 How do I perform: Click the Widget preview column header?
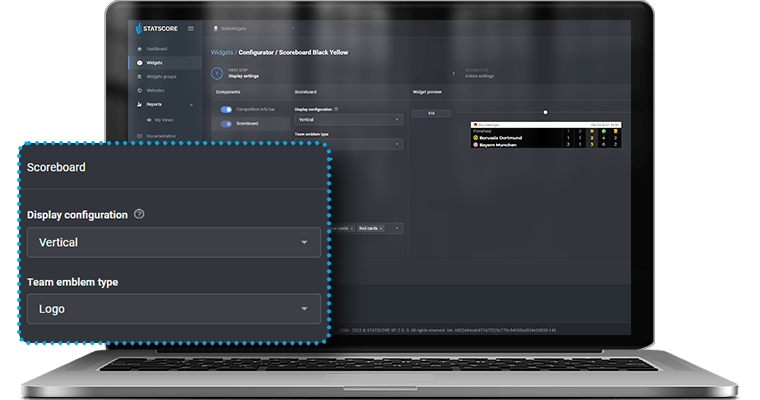pos(427,92)
